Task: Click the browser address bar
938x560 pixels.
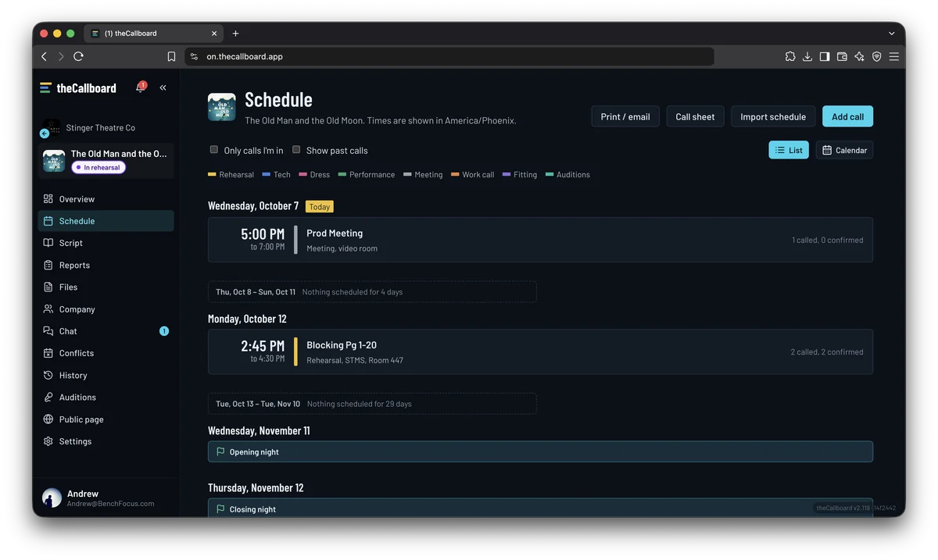Action: pyautogui.click(x=449, y=56)
